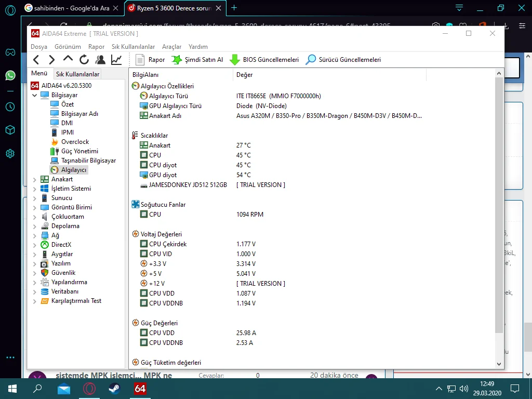The width and height of the screenshot is (532, 399).
Task: Expand the Çokluortam tree node
Action: [34, 217]
